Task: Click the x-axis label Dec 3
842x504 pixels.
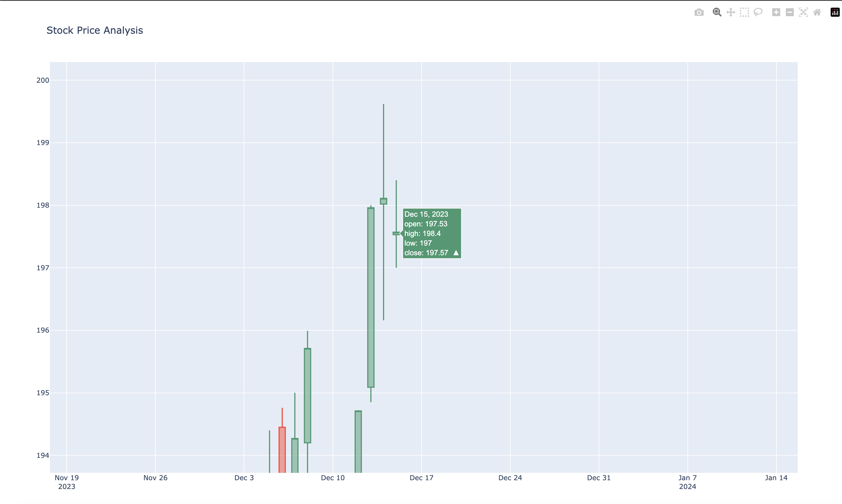Action: 244,478
